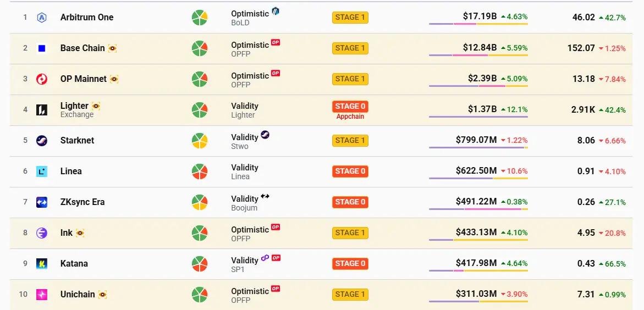This screenshot has height=310, width=644.
Task: Click the eye icon beside Base Chain
Action: (x=112, y=48)
